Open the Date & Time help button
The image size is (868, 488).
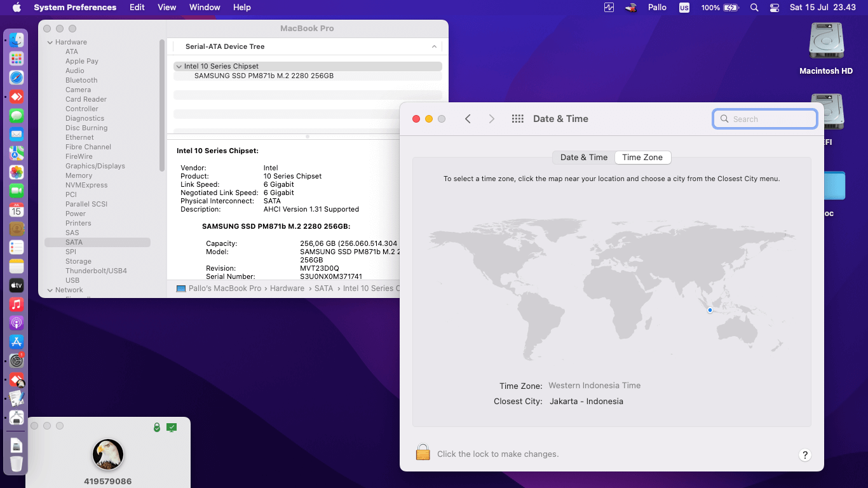coord(805,454)
